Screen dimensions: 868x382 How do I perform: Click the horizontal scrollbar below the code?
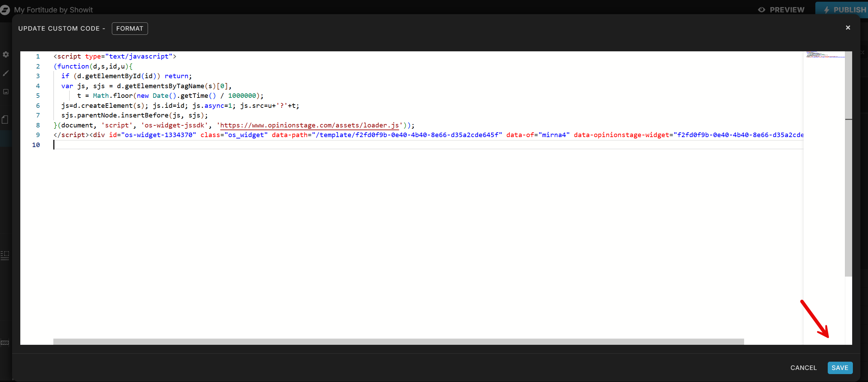click(396, 341)
